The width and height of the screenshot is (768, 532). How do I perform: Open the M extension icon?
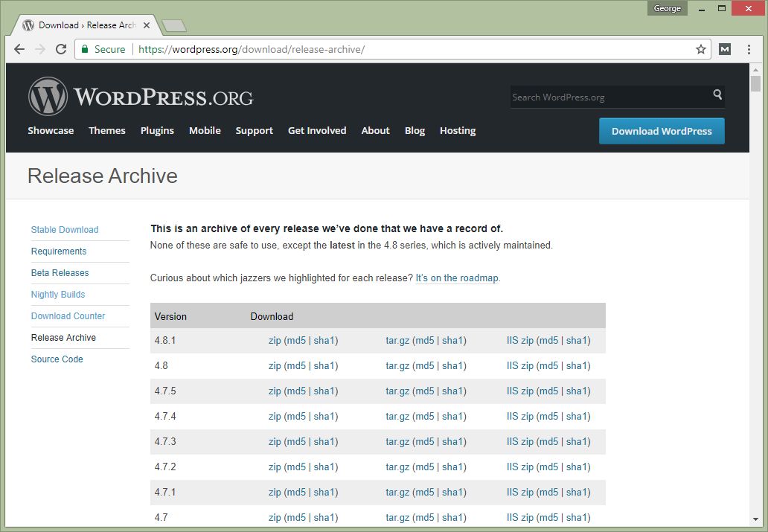click(x=725, y=49)
